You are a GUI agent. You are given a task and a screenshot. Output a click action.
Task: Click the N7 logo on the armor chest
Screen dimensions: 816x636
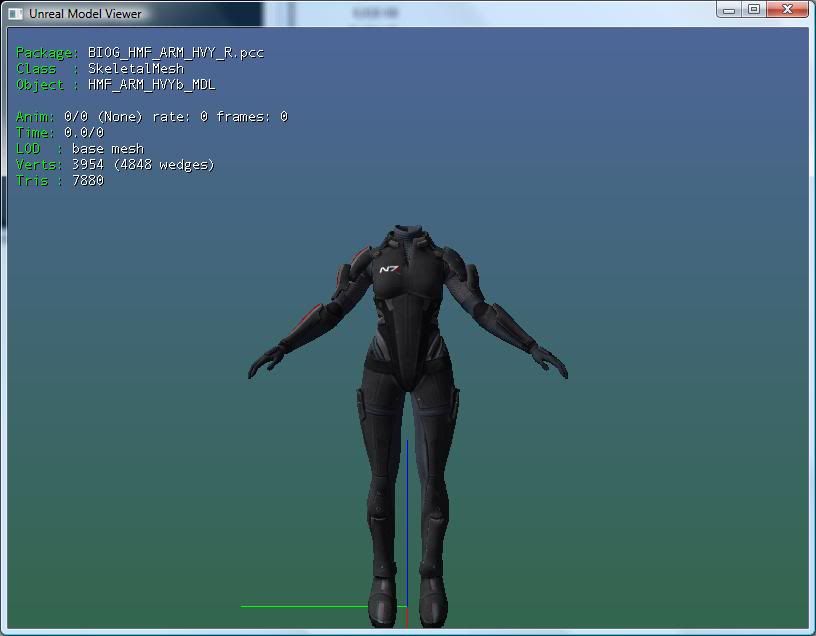(389, 269)
